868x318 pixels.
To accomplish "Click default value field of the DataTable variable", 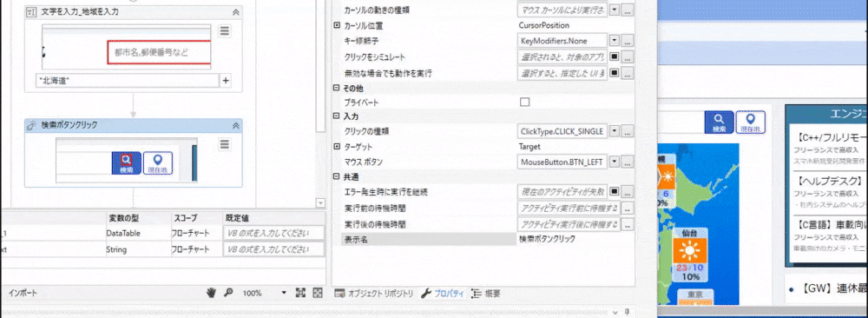I will coord(274,233).
